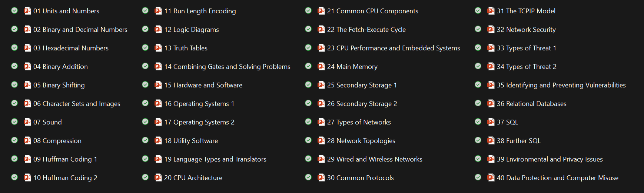
Task: Click the green sync checkmark beside 08 Compression
Action: coord(14,140)
